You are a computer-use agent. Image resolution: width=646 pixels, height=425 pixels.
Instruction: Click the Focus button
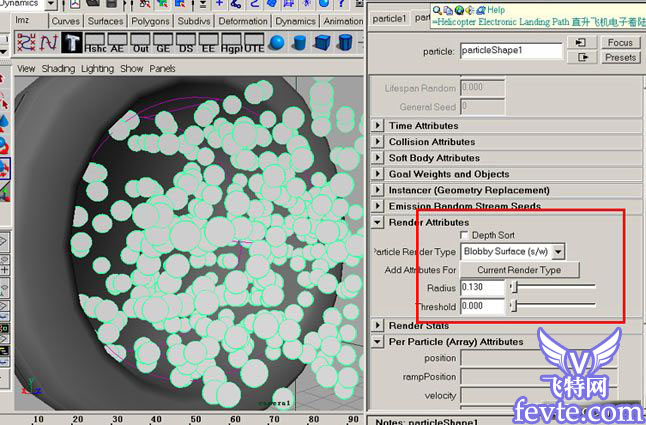[x=620, y=42]
